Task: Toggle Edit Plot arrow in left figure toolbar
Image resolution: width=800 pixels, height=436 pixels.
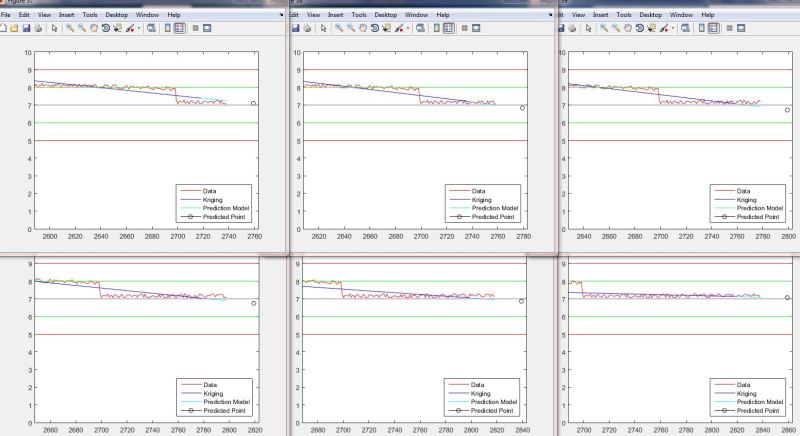Action: [55, 28]
